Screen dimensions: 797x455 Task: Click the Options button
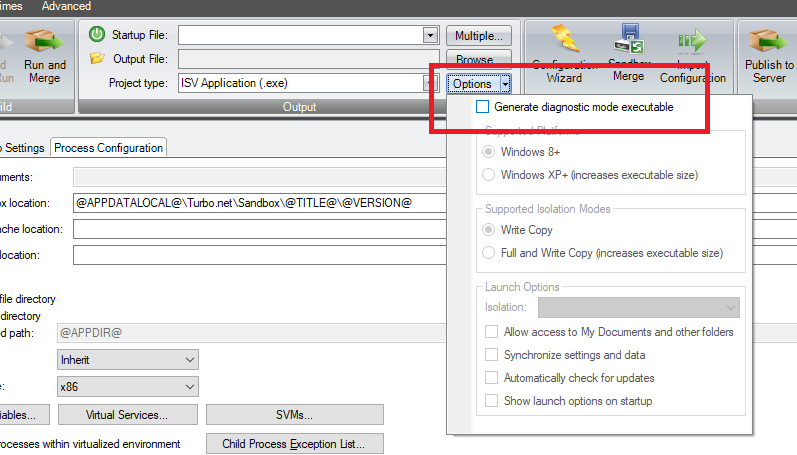point(473,84)
